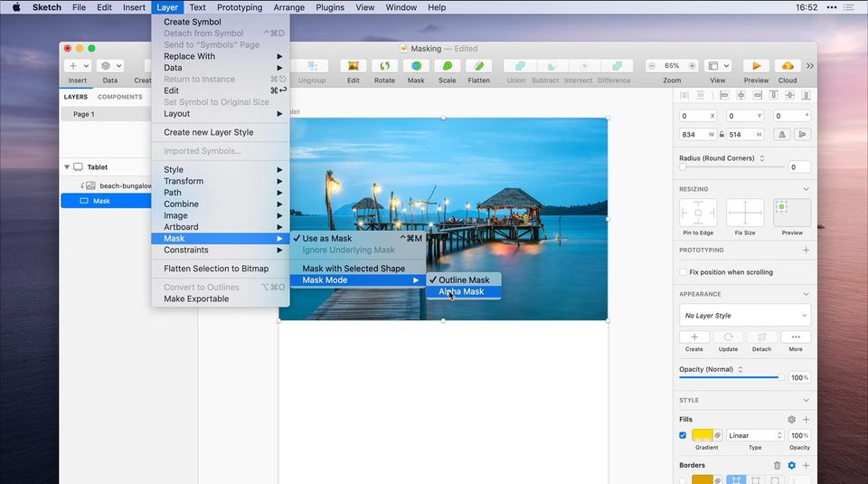Click the Mask toolbar icon

pos(415,66)
